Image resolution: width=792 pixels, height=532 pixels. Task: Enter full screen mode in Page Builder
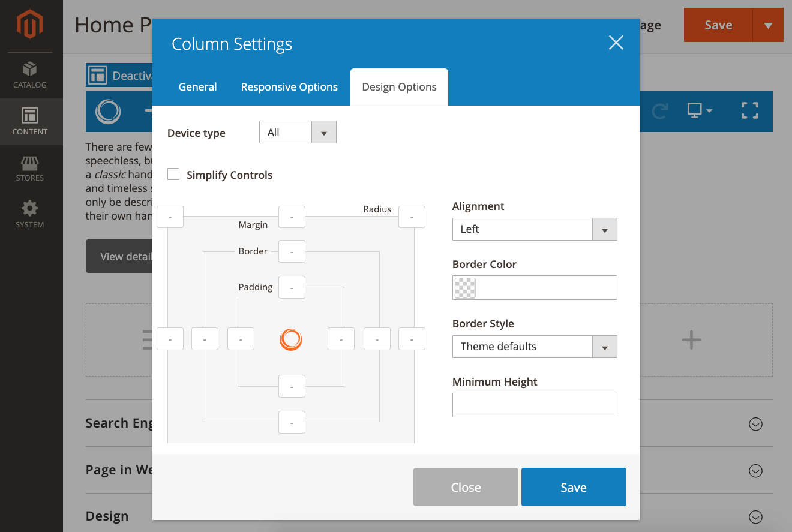pos(749,110)
